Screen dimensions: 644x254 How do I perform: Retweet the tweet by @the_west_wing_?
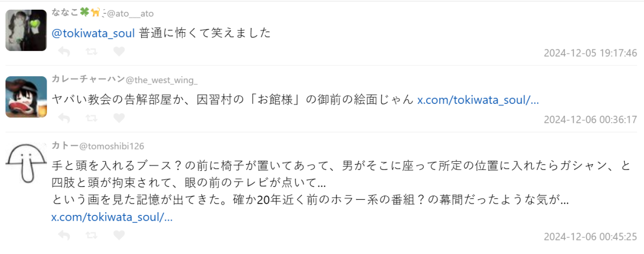92,117
